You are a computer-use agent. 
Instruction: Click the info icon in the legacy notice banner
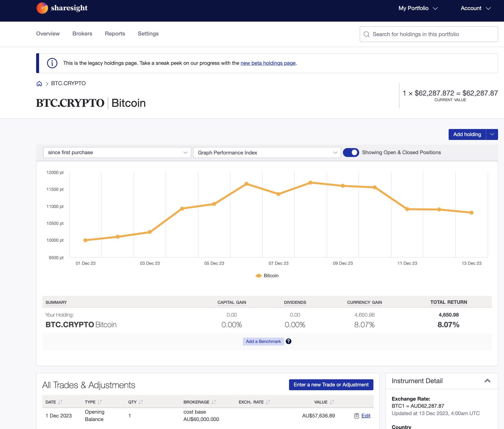pos(52,63)
